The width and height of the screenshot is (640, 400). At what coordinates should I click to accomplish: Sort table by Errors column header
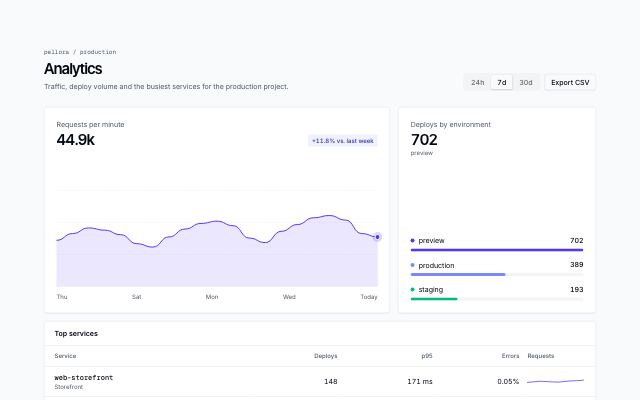coord(510,356)
